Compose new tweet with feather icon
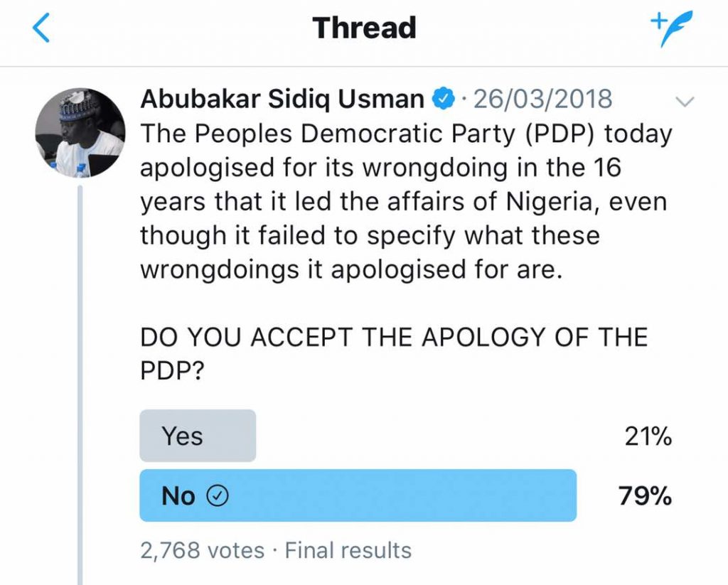 pyautogui.click(x=671, y=28)
